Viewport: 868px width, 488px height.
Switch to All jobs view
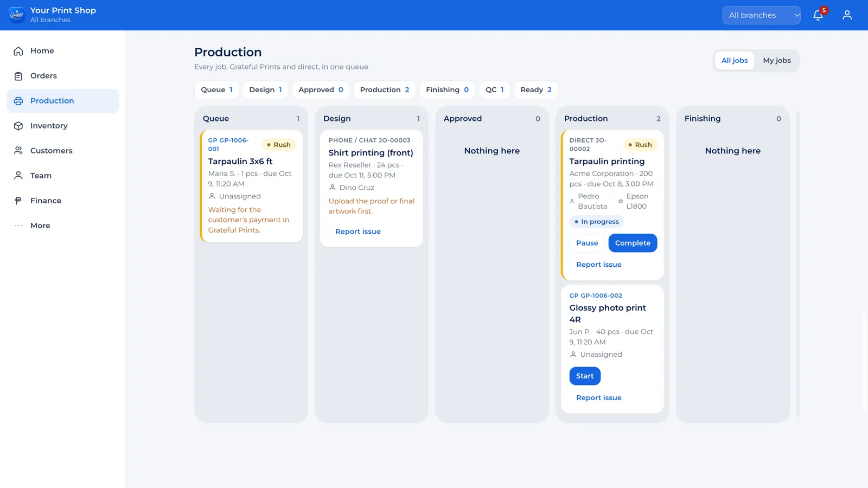(735, 61)
